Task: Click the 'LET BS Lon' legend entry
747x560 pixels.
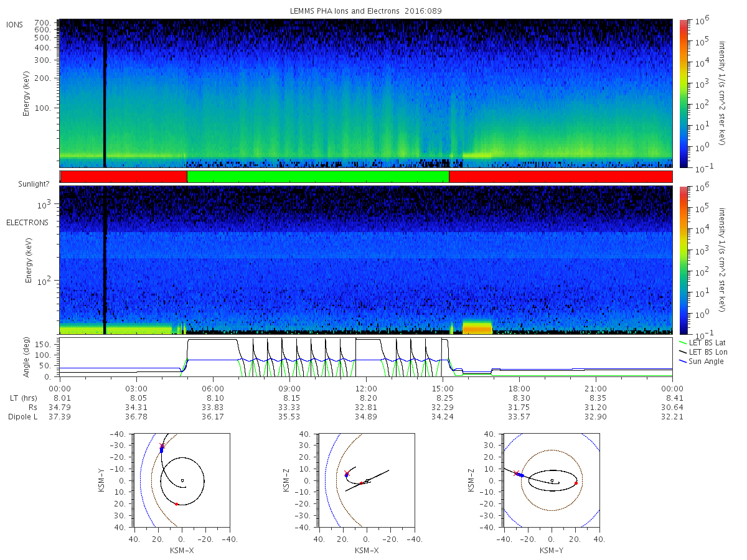Action: 705,352
